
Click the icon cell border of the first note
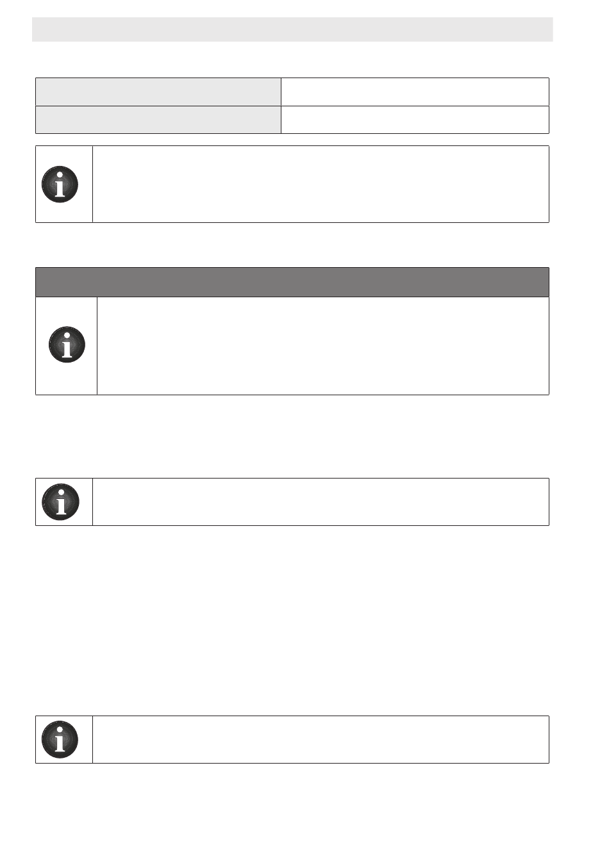64,184
